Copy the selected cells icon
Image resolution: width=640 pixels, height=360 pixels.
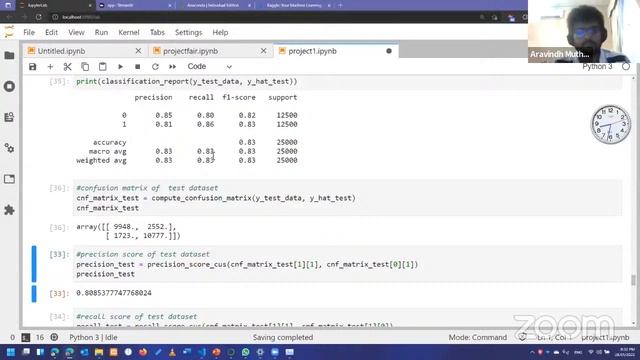pos(85,67)
